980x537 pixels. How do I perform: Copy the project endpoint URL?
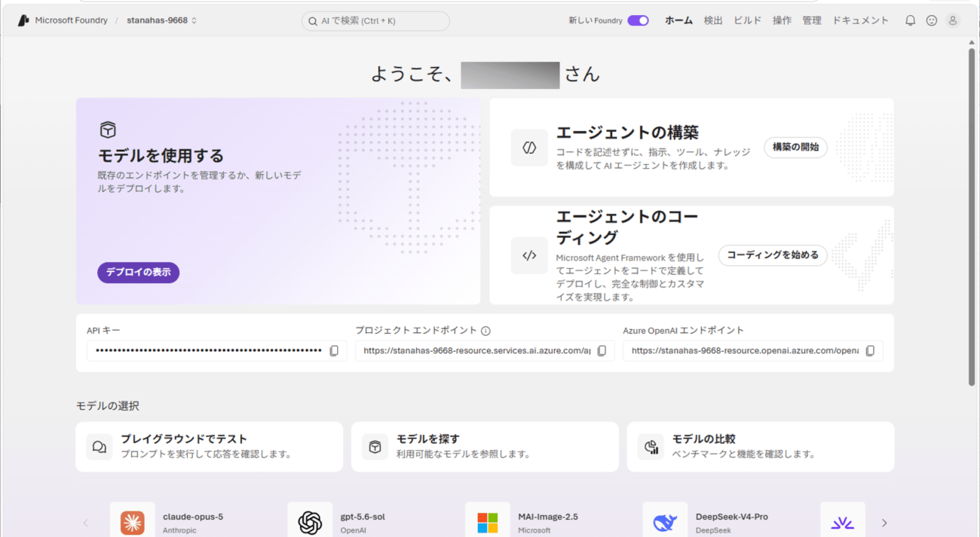click(x=602, y=351)
